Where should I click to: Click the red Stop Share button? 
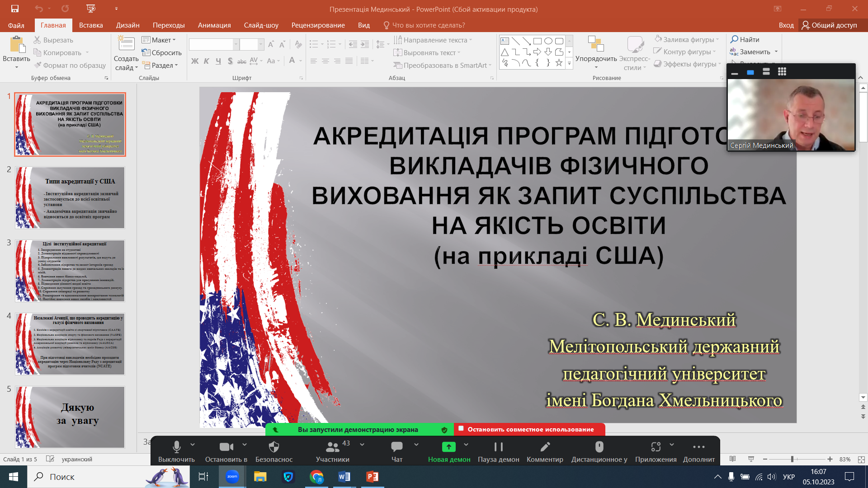click(529, 429)
